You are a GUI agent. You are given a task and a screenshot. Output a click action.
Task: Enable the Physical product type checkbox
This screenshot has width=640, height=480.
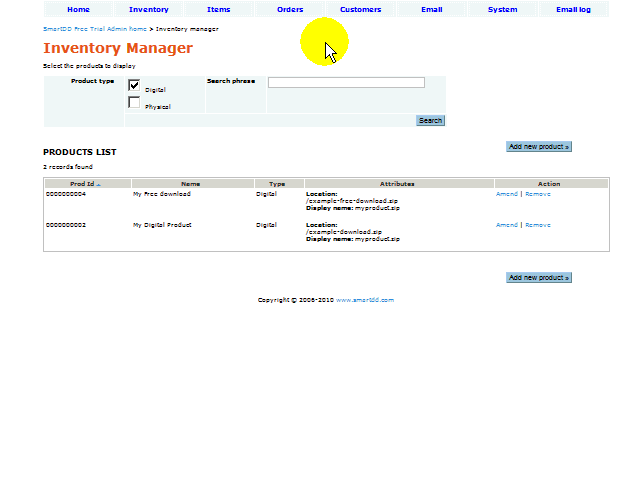(x=134, y=103)
